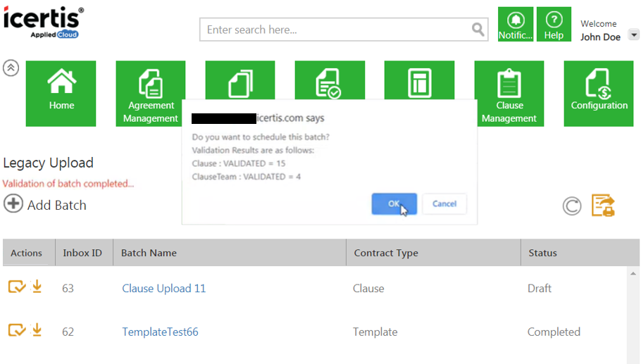Sort by the Status column header
The image size is (641, 364).
click(x=580, y=253)
